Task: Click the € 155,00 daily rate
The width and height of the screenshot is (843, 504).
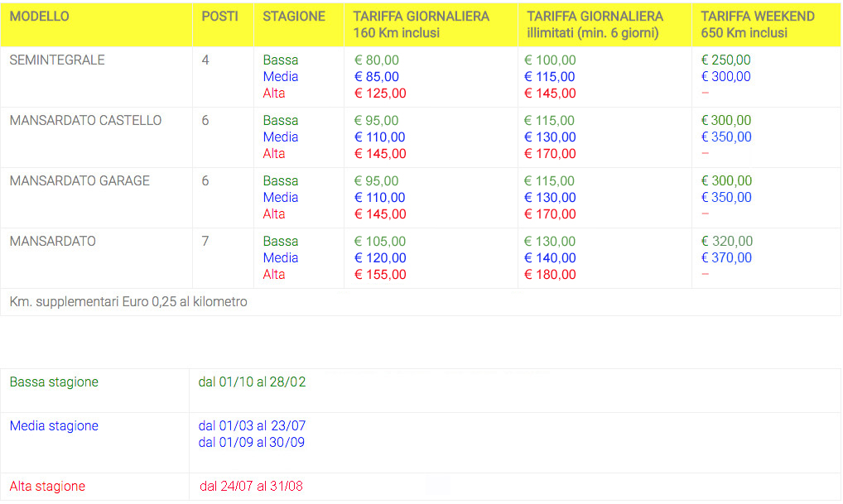Action: 380,275
